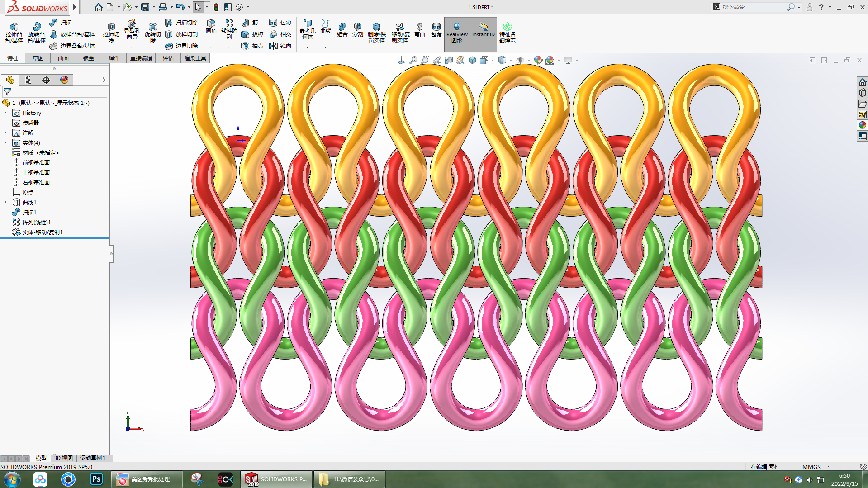Choose the Intersect tool (相交)
Image resolution: width=868 pixels, height=488 pixels.
280,34
